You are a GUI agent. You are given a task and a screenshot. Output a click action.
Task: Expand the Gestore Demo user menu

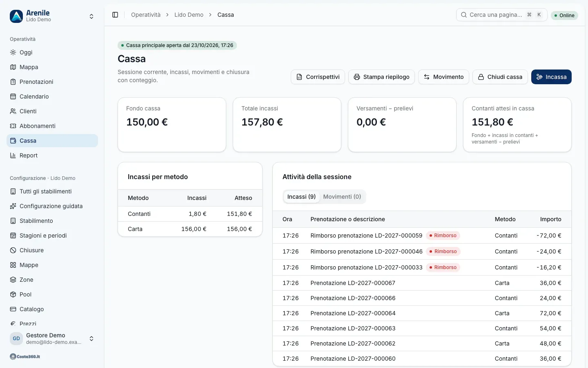pyautogui.click(x=52, y=339)
